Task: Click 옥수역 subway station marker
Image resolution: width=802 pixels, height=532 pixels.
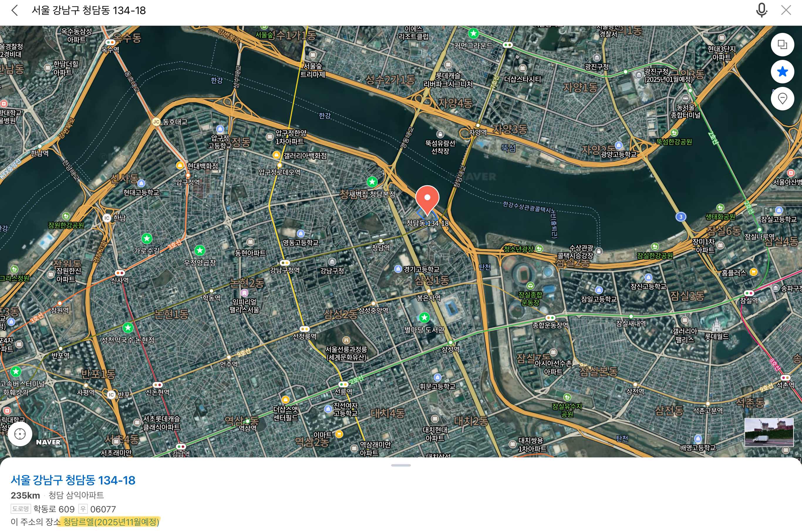Action: click(x=110, y=42)
